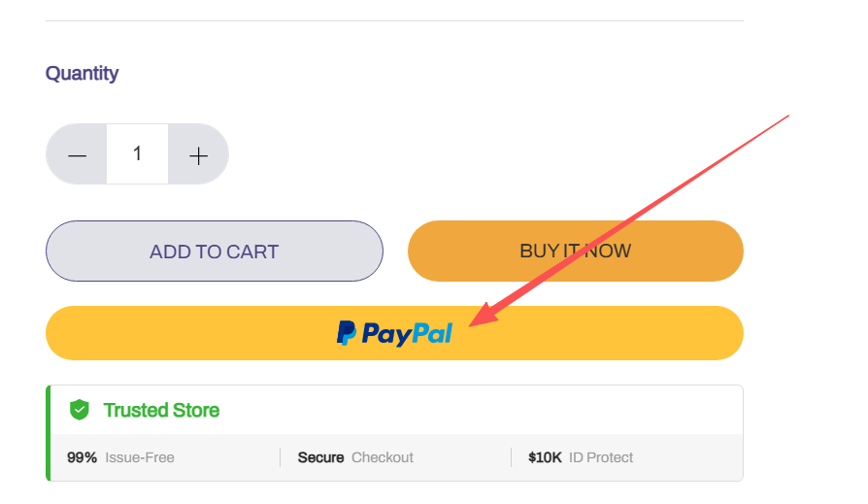Select the Secure Checkout badge text
Viewport: 868px width, 504px height.
355,457
